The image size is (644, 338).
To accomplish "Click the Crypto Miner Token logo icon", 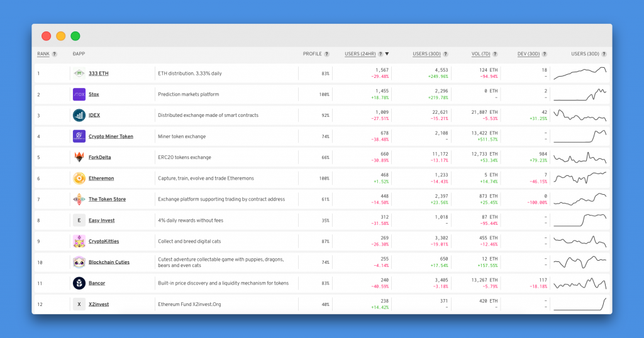I will tap(79, 136).
